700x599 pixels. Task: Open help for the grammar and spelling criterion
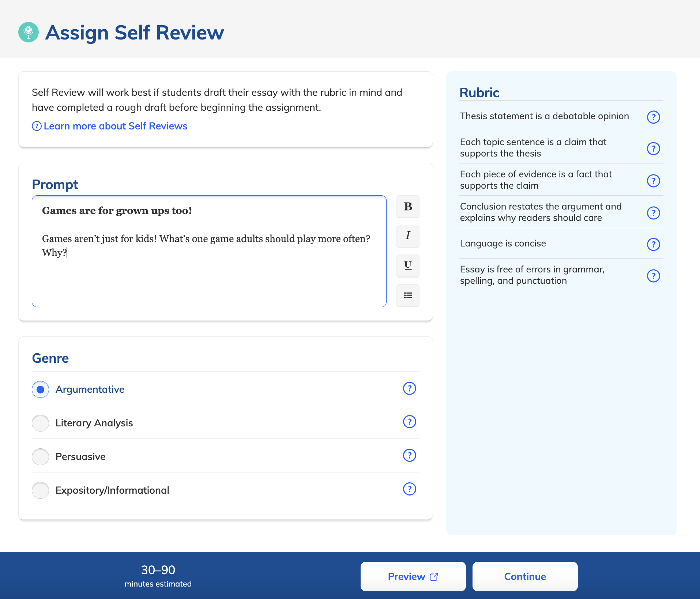[654, 276]
